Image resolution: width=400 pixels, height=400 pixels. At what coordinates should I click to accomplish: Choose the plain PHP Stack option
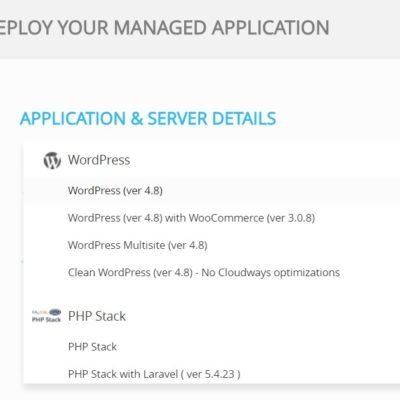(x=92, y=347)
